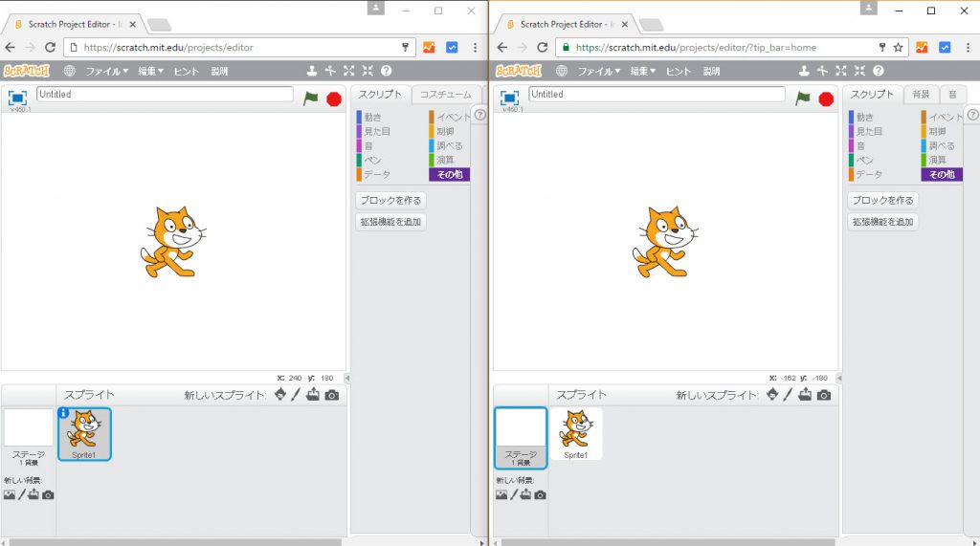Take backdrop from camera in left window

[48, 494]
